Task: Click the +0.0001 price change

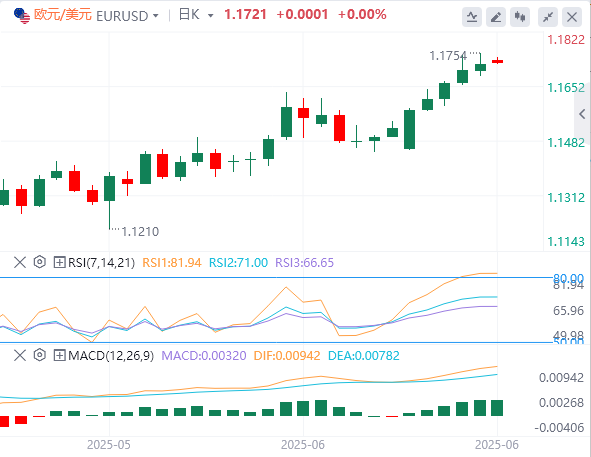Action: point(302,15)
